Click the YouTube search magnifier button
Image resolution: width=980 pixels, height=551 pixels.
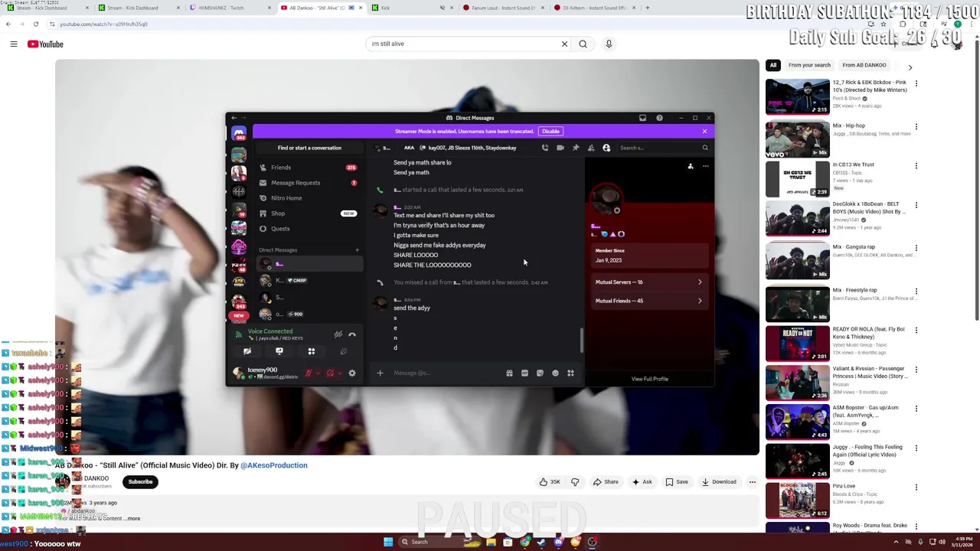click(583, 44)
